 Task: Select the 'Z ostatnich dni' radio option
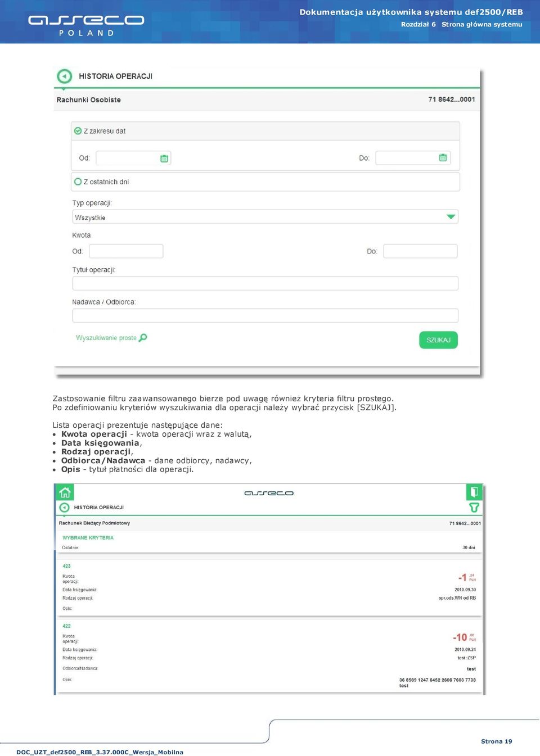tap(78, 182)
